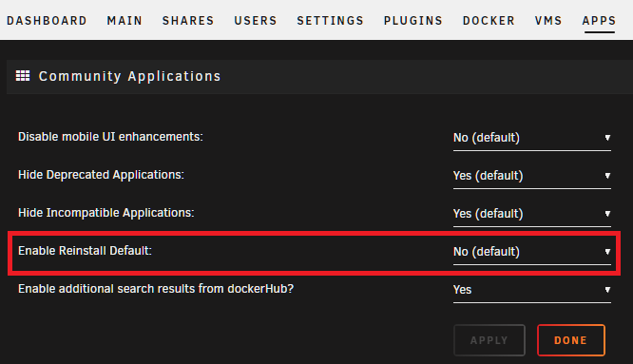Click the Apply button
633x364 pixels.
pyautogui.click(x=489, y=340)
